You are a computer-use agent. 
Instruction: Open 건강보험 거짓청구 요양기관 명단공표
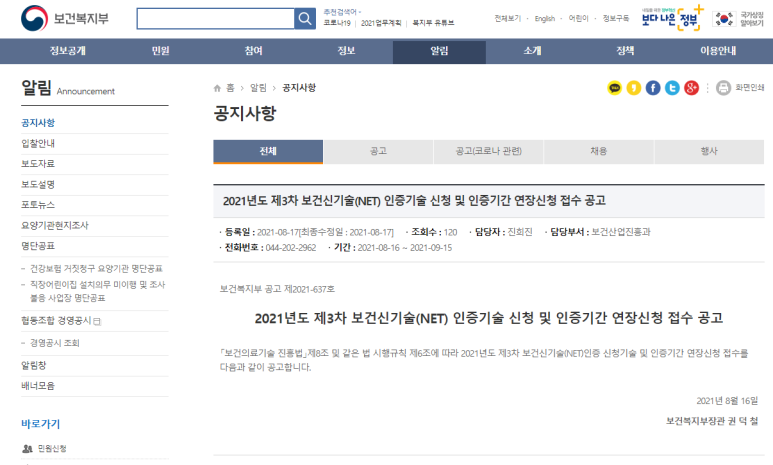tap(96, 269)
